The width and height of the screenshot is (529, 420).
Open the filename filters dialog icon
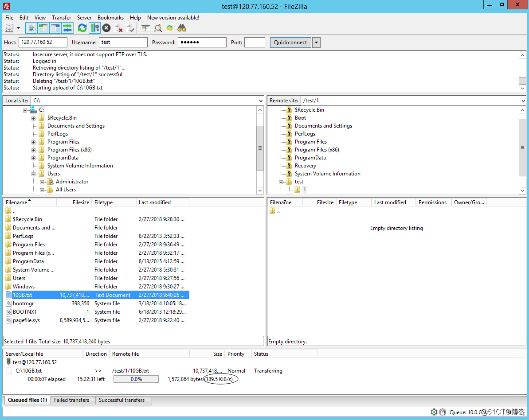(x=146, y=28)
